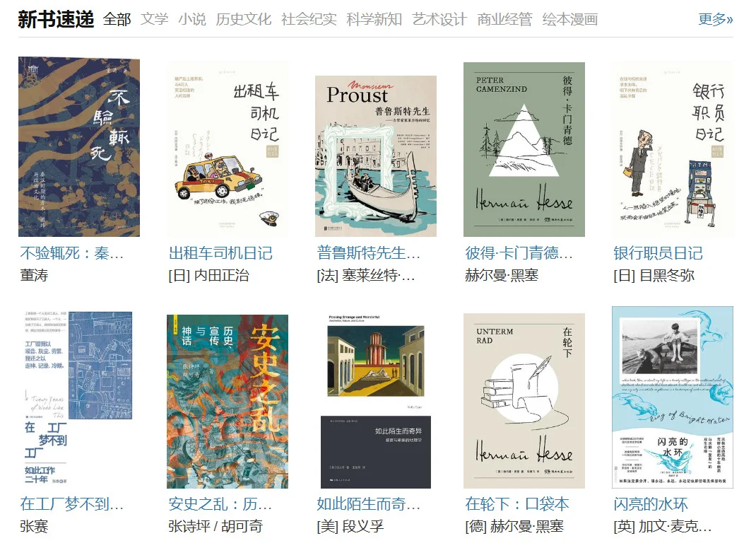756x548 pixels.
Task: Click the 闪亮的水环 title link
Action: [x=651, y=503]
